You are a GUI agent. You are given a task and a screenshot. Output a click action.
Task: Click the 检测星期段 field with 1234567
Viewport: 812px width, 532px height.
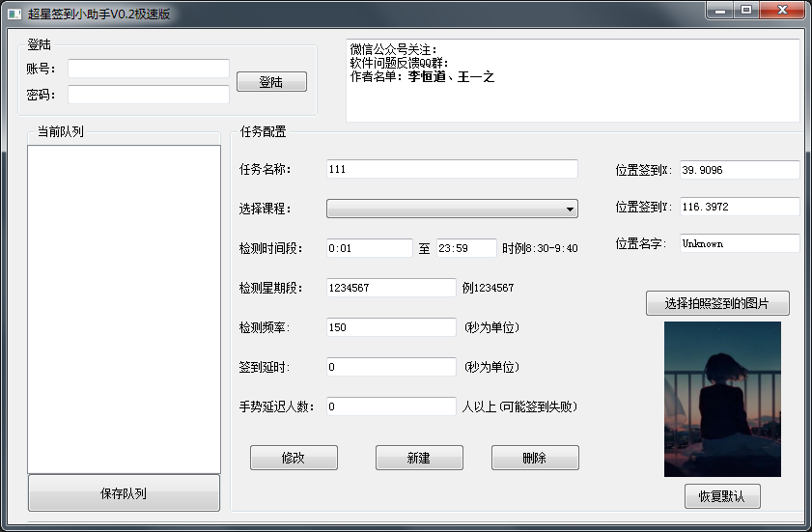point(391,288)
